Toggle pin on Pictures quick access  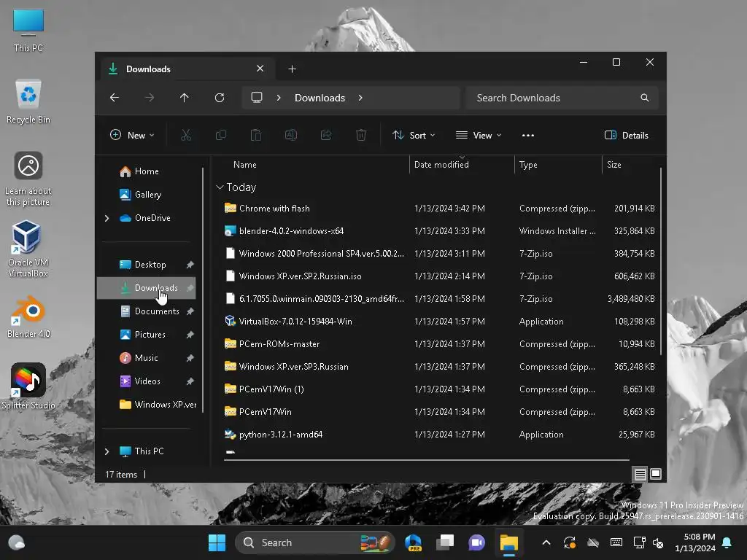(x=190, y=335)
